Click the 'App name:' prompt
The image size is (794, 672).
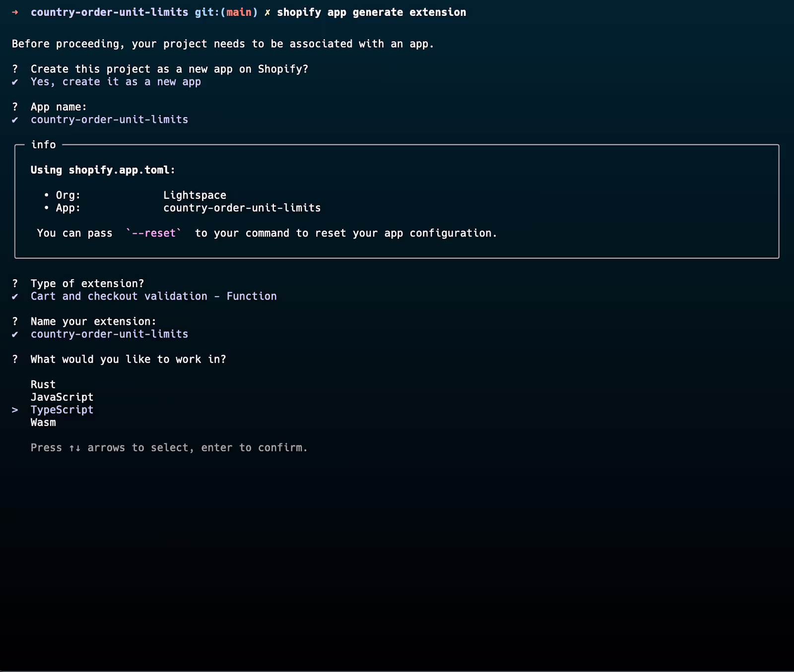coord(59,107)
